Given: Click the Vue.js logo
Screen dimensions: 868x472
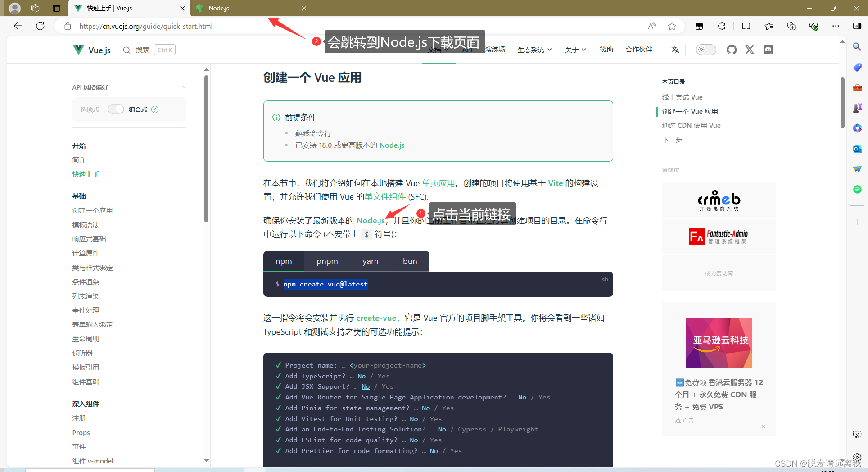Looking at the screenshot, I should [x=92, y=50].
